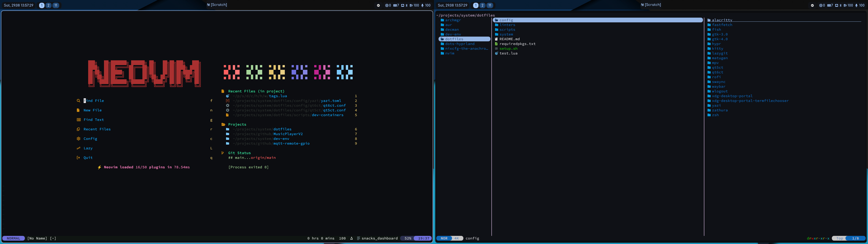Click the NORMAL mode indicator in Neovim
The height and width of the screenshot is (244, 868).
pyautogui.click(x=14, y=238)
